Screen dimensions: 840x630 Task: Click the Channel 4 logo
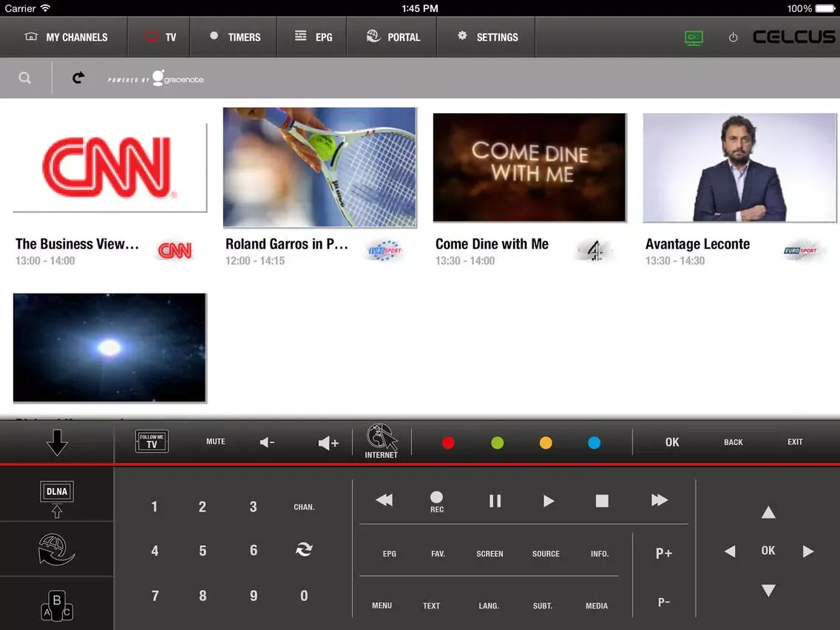[x=595, y=250]
